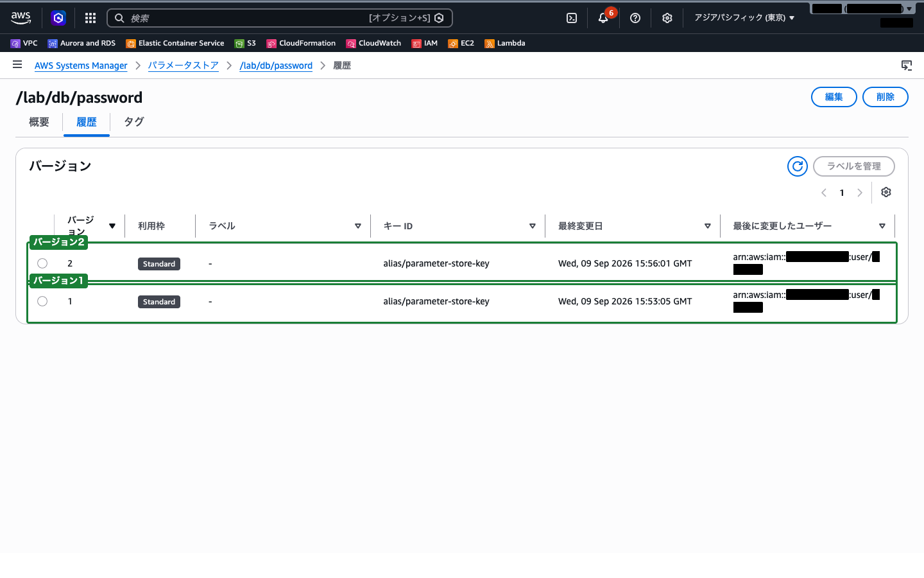This screenshot has width=924, height=578.
Task: Sort by the ラベル column arrow
Action: (358, 226)
